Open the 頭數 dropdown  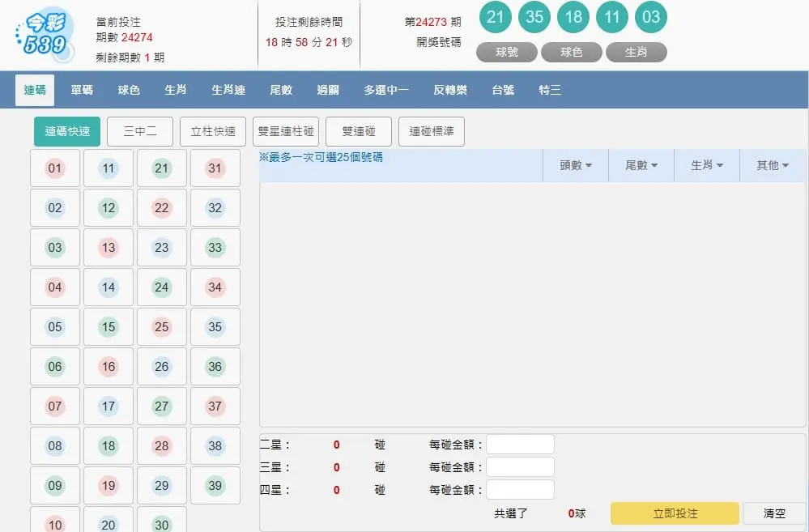point(576,164)
